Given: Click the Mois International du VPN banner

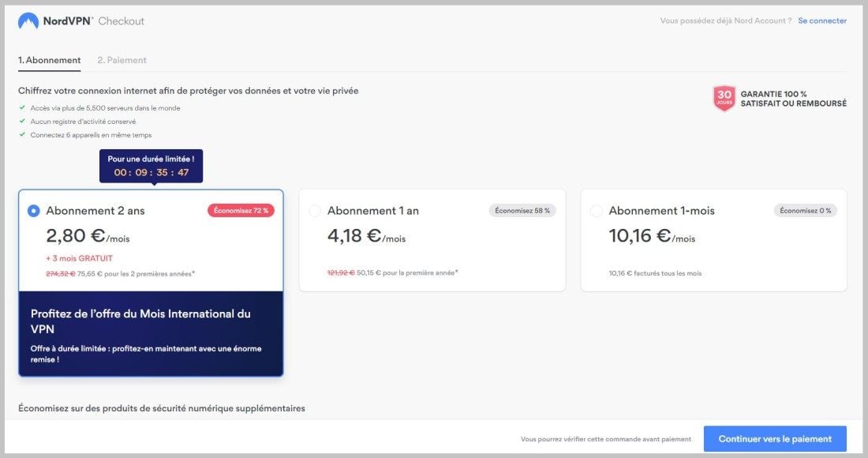Looking at the screenshot, I should [152, 334].
